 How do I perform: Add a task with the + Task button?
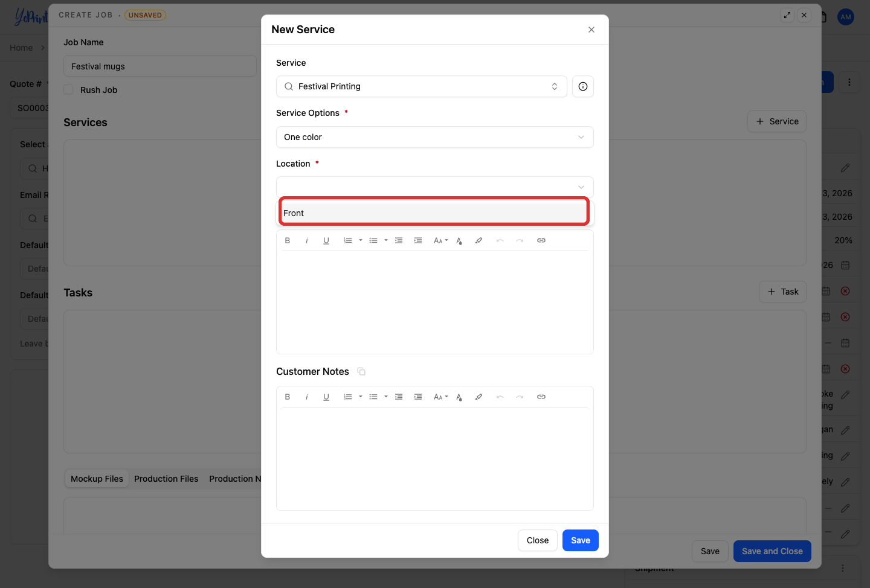pos(782,292)
